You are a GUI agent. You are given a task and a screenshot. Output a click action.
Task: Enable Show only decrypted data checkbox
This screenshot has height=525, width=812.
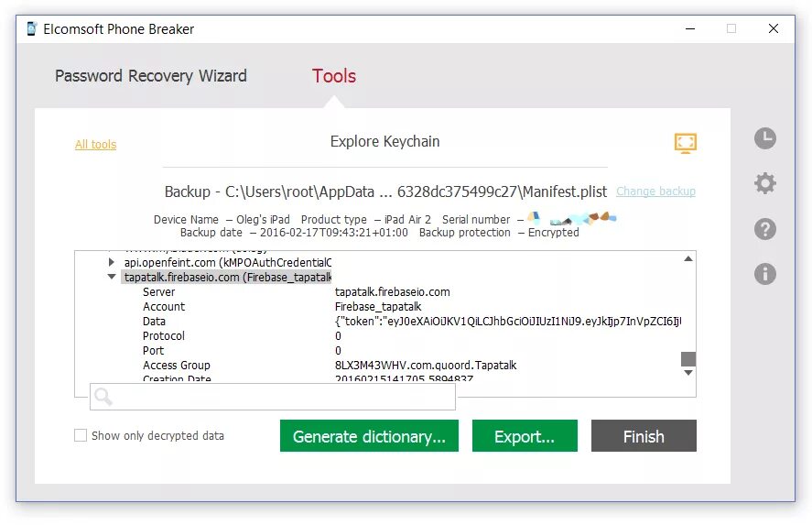click(81, 435)
